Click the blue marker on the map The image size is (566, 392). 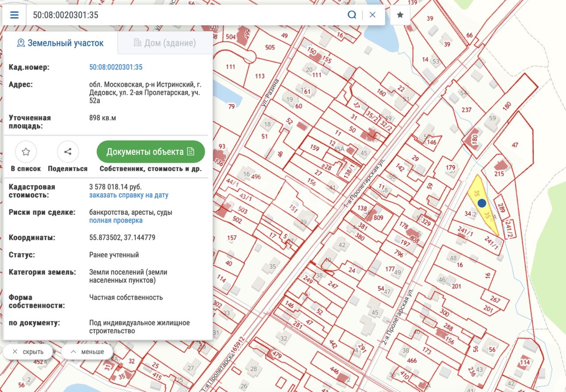(482, 203)
